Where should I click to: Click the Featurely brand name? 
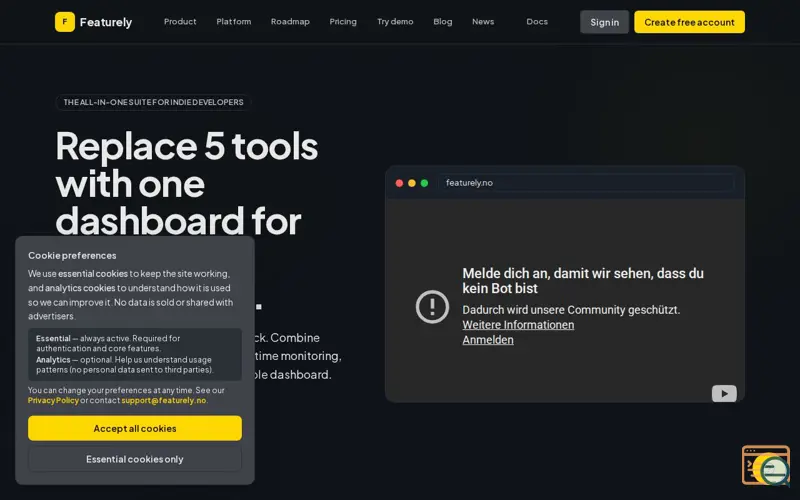point(106,22)
